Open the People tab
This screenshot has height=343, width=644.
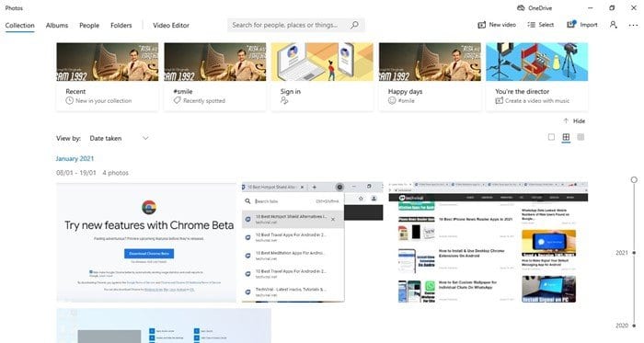(89, 25)
